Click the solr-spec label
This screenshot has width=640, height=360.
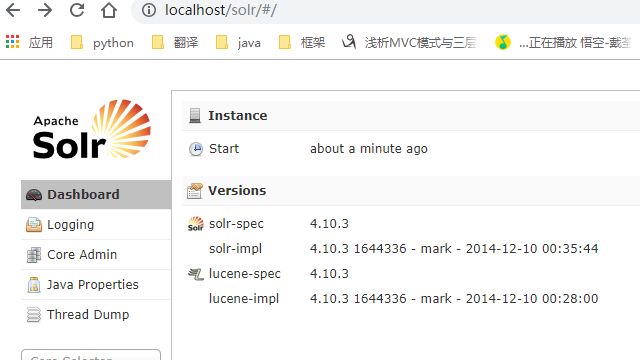pyautogui.click(x=236, y=224)
